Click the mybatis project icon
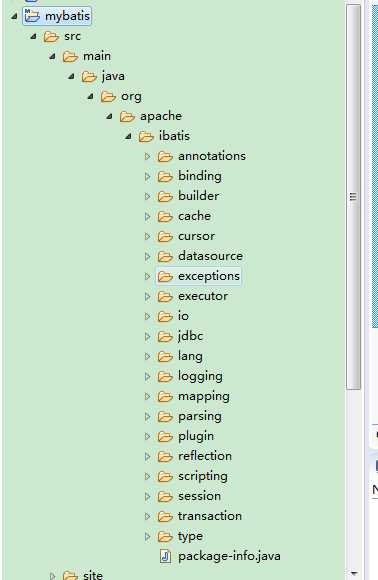The width and height of the screenshot is (378, 580). (x=32, y=16)
